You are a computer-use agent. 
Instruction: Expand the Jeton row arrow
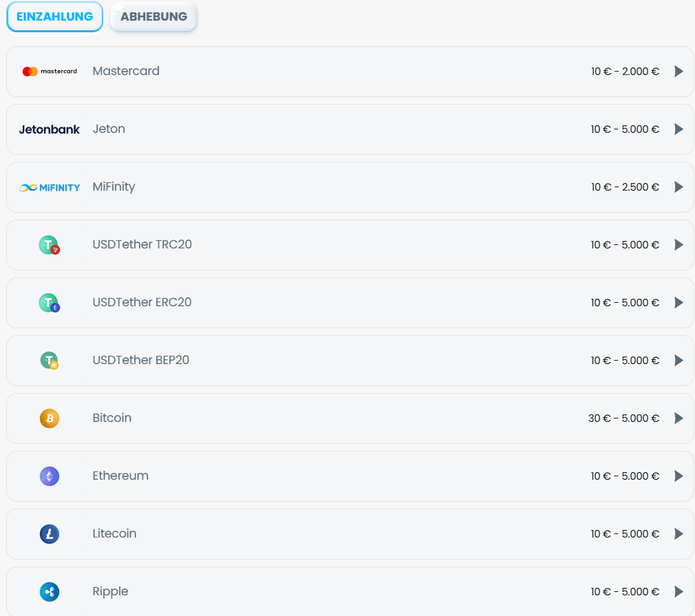point(678,129)
